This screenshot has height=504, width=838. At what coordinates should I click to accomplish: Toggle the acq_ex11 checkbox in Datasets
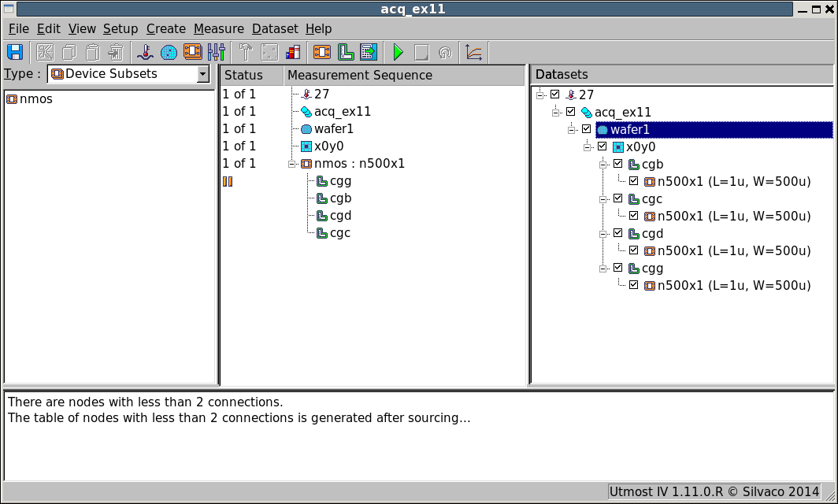pyautogui.click(x=570, y=112)
